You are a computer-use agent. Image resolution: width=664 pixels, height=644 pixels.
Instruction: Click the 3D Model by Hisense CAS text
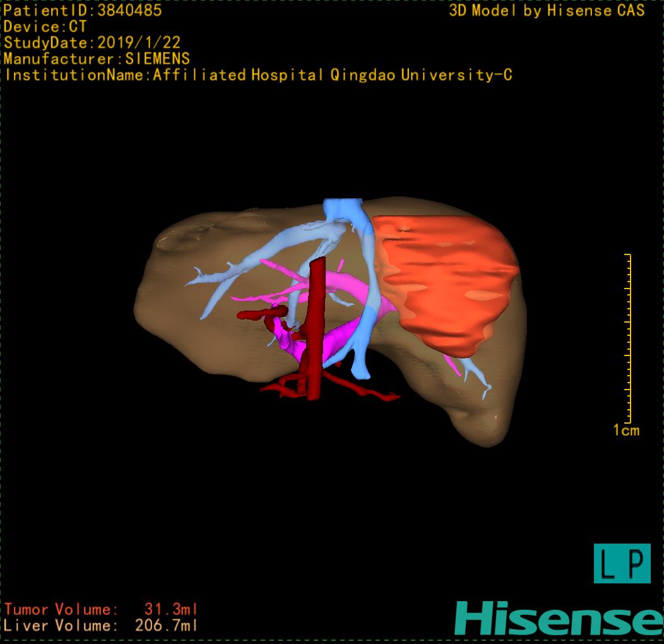point(547,11)
